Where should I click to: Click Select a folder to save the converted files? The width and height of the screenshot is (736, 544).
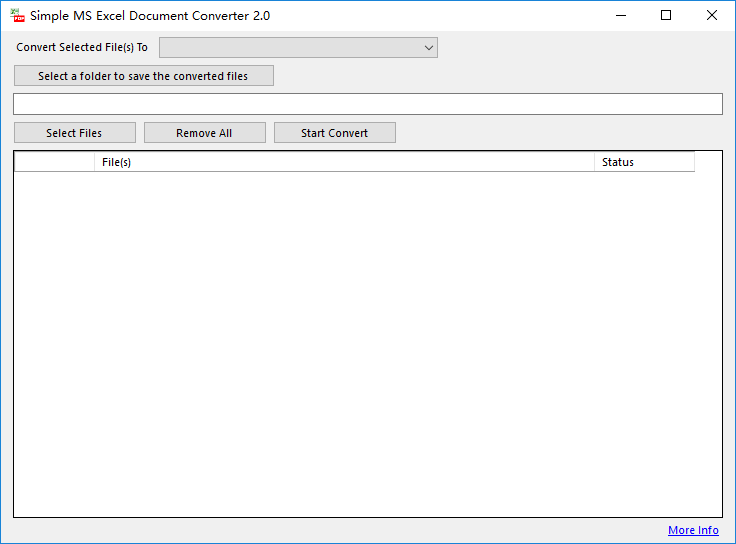pos(144,76)
